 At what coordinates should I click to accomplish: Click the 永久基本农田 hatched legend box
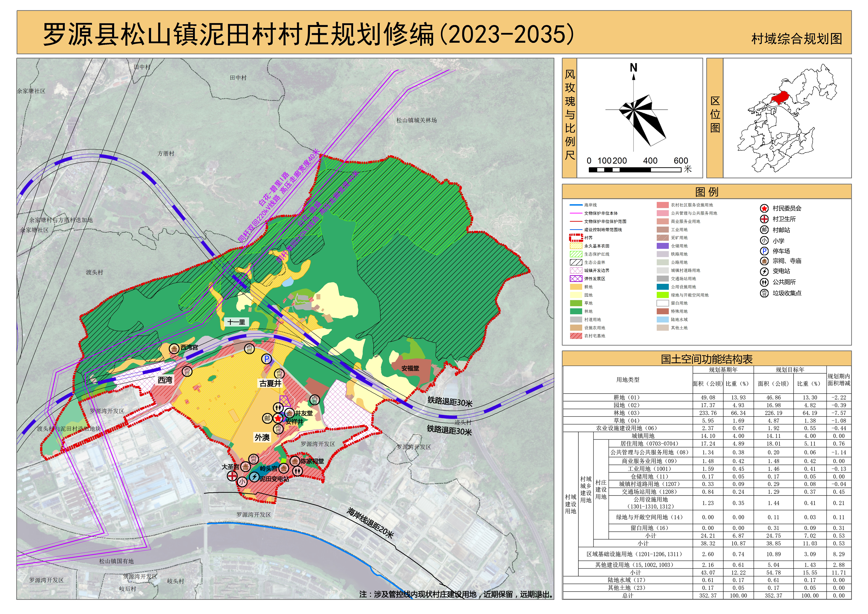(x=576, y=246)
